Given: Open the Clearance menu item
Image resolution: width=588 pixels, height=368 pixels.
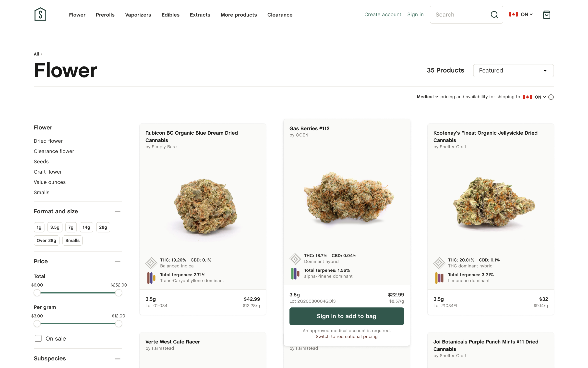Looking at the screenshot, I should click(280, 15).
